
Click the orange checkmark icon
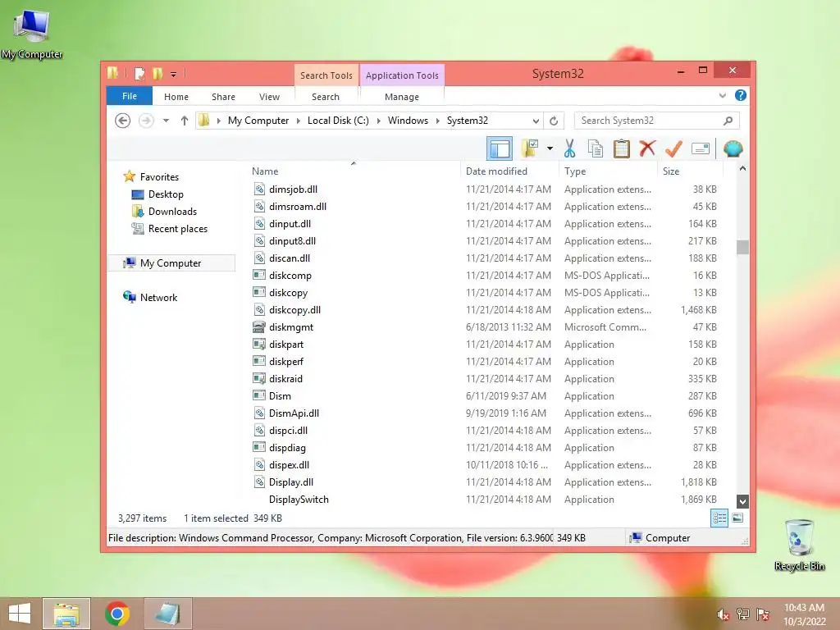[x=674, y=148]
